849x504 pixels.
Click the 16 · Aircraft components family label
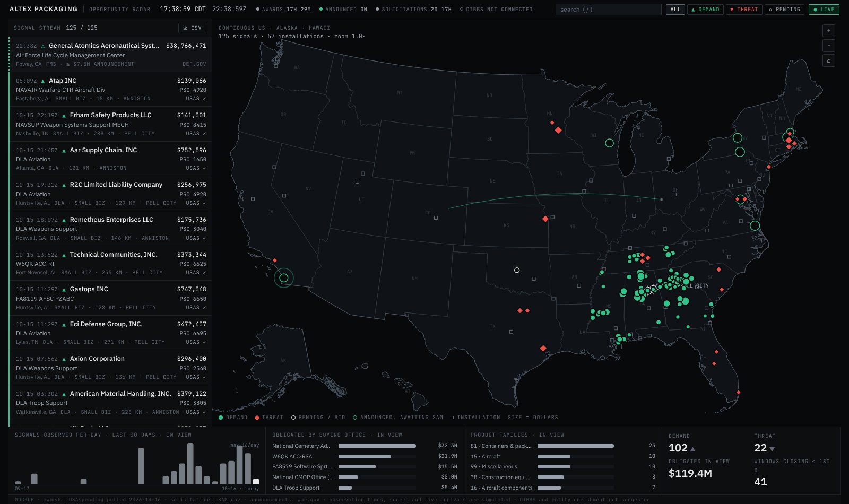pos(501,488)
